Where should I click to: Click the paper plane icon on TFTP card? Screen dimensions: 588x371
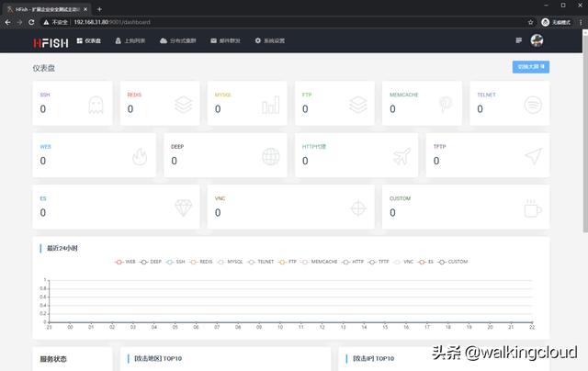pyautogui.click(x=533, y=156)
